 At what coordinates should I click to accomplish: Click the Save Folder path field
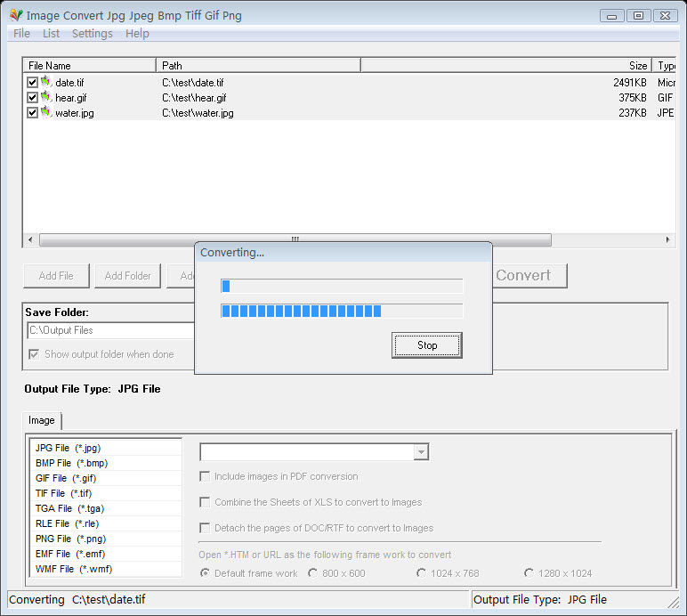click(111, 330)
